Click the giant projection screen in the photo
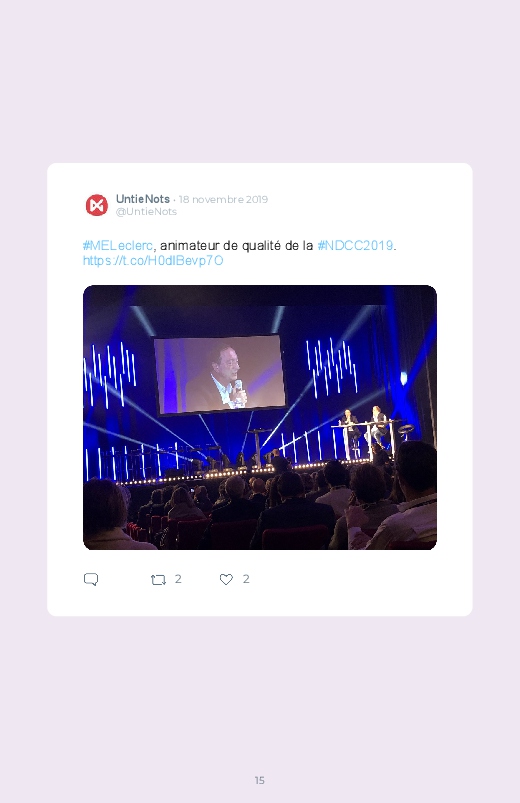This screenshot has width=520, height=803. (x=220, y=374)
